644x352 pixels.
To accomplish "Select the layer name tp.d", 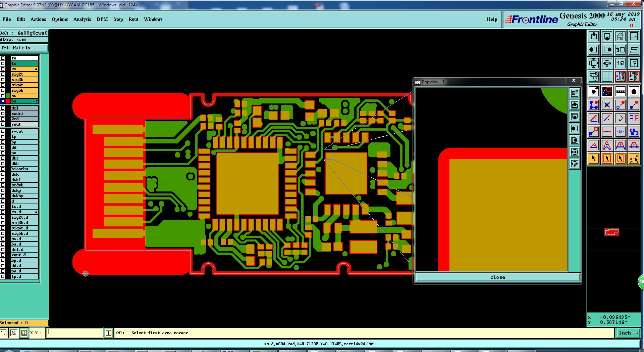I will click(25, 276).
